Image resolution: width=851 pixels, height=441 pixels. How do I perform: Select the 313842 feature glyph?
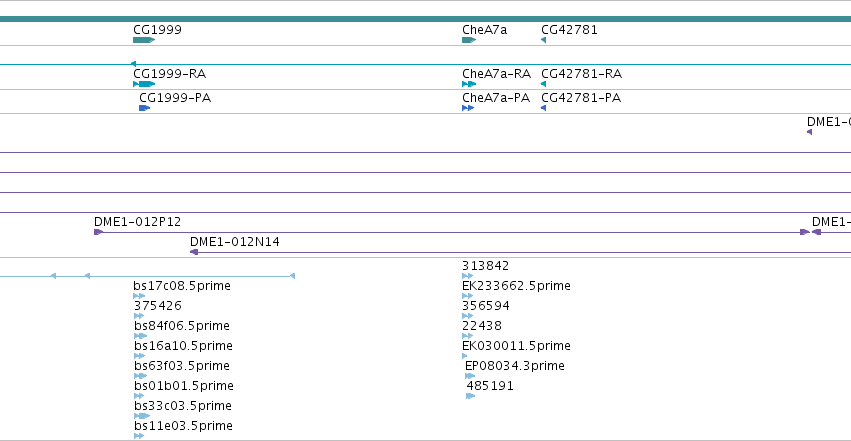(x=467, y=276)
